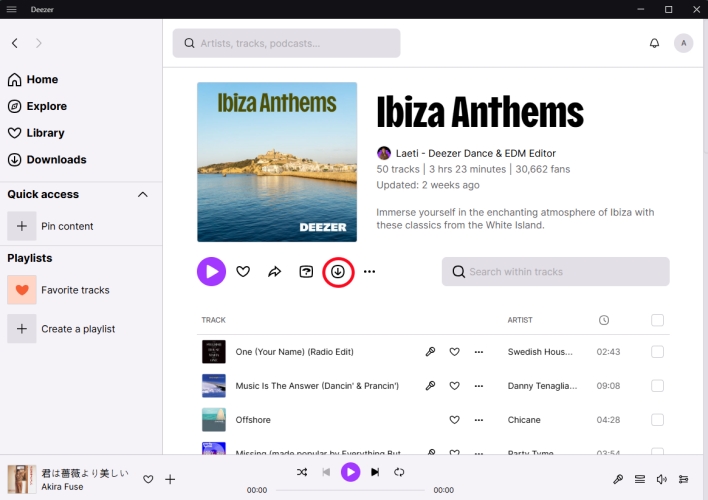
Task: Open the volume control speaker
Action: click(661, 479)
